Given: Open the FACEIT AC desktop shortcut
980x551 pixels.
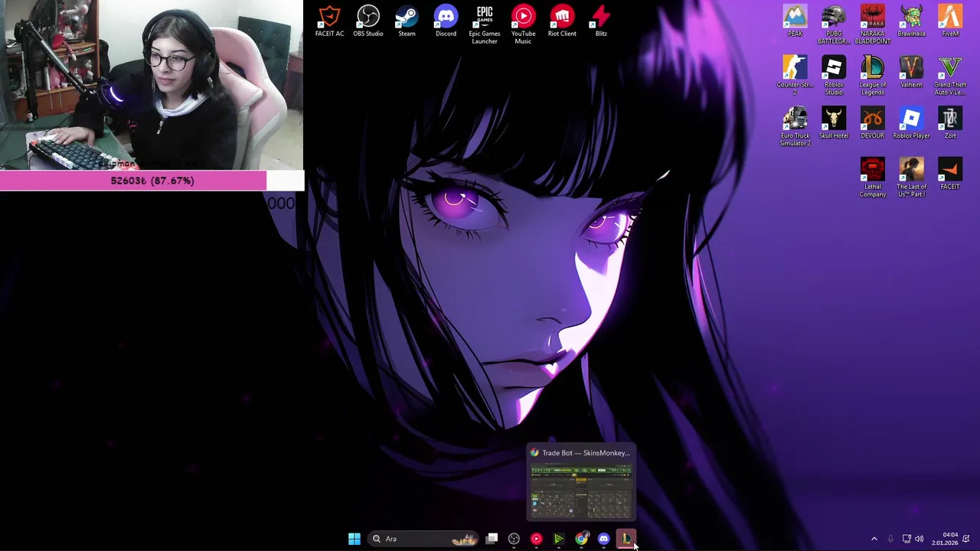Looking at the screenshot, I should pyautogui.click(x=329, y=21).
